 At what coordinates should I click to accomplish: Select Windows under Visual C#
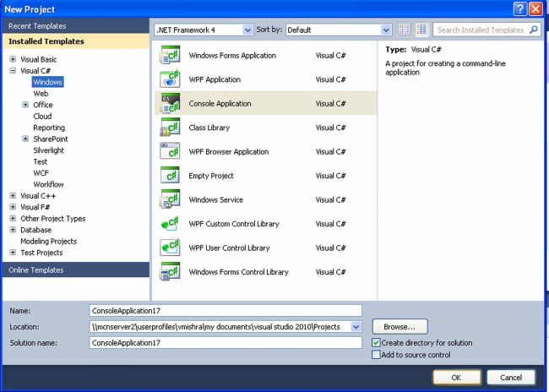coord(48,82)
